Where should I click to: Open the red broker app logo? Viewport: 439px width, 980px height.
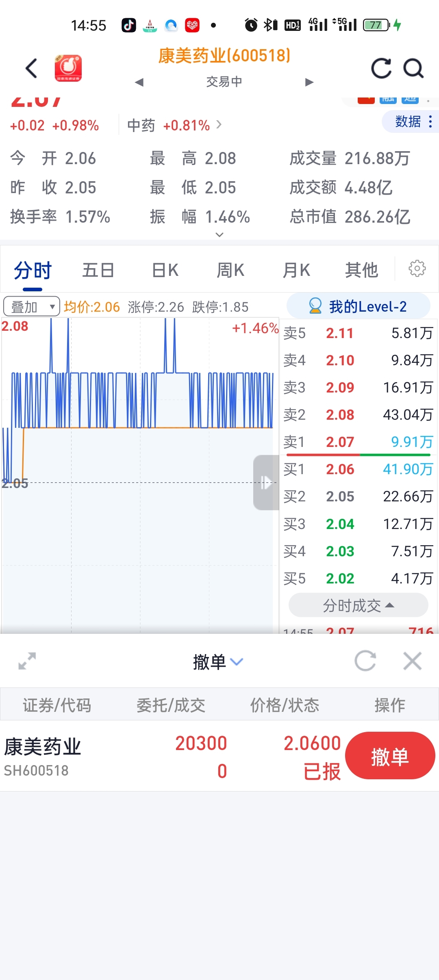[68, 68]
